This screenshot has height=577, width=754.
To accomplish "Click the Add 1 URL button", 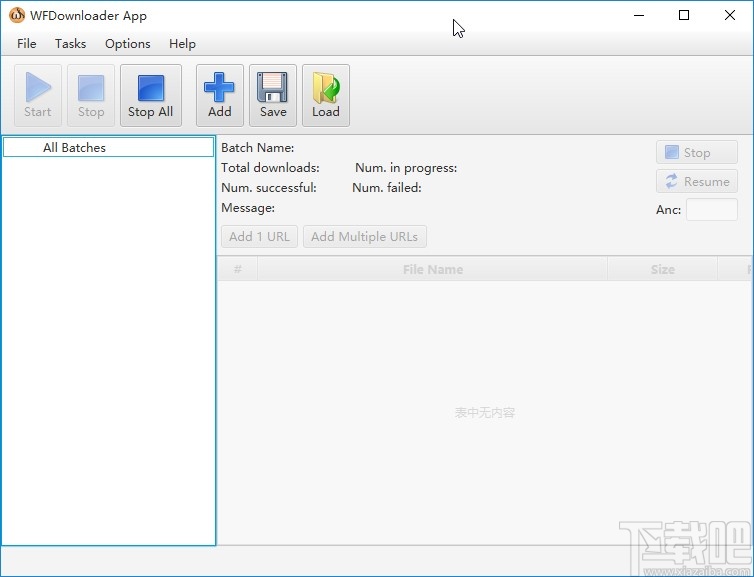I will (259, 237).
